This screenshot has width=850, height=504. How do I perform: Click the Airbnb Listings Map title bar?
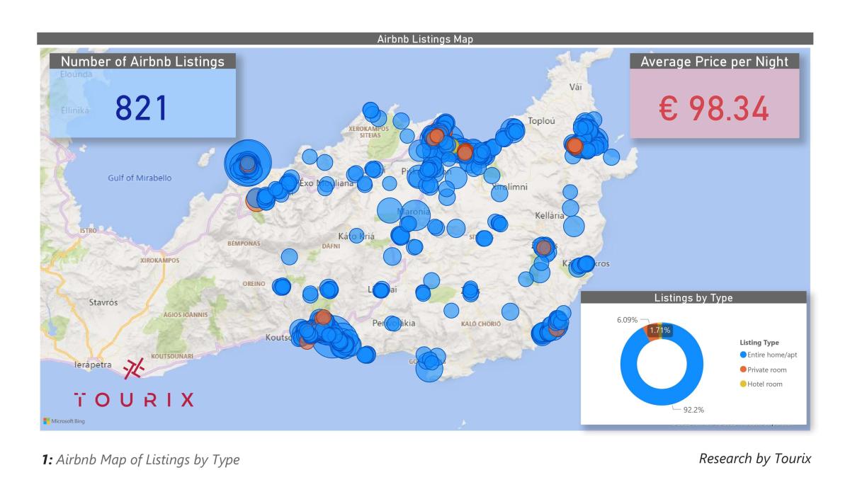[425, 40]
